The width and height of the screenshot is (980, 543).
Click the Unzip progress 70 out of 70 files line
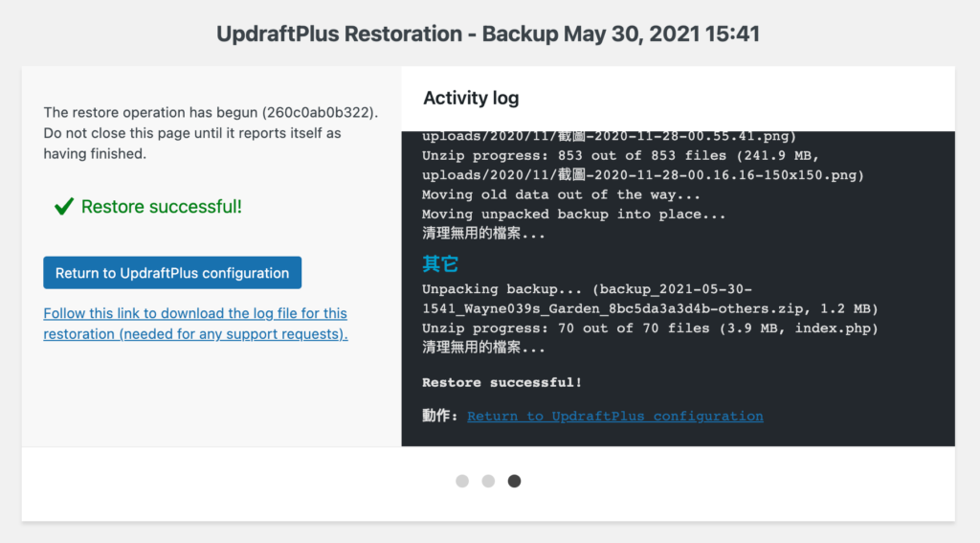click(x=650, y=328)
